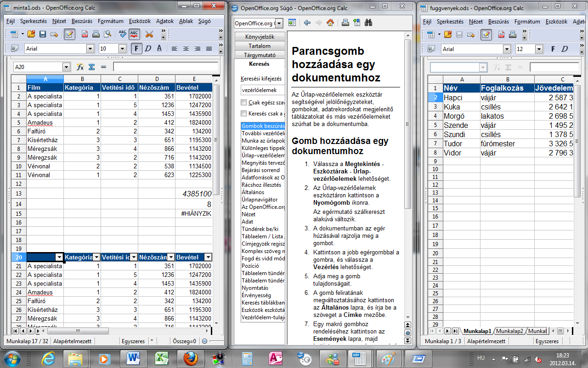Select Munkalap2 sheet tab in fuggvenyek.ods
Viewport: 588px width, 368px height.
pyautogui.click(x=510, y=331)
